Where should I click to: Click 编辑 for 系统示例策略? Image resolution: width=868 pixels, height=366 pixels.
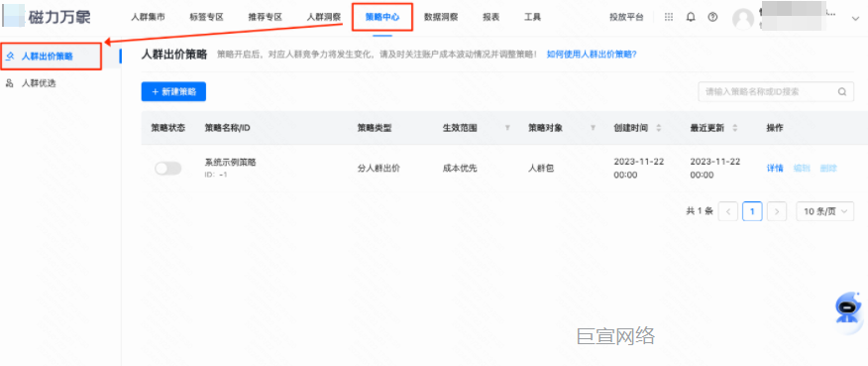[802, 168]
